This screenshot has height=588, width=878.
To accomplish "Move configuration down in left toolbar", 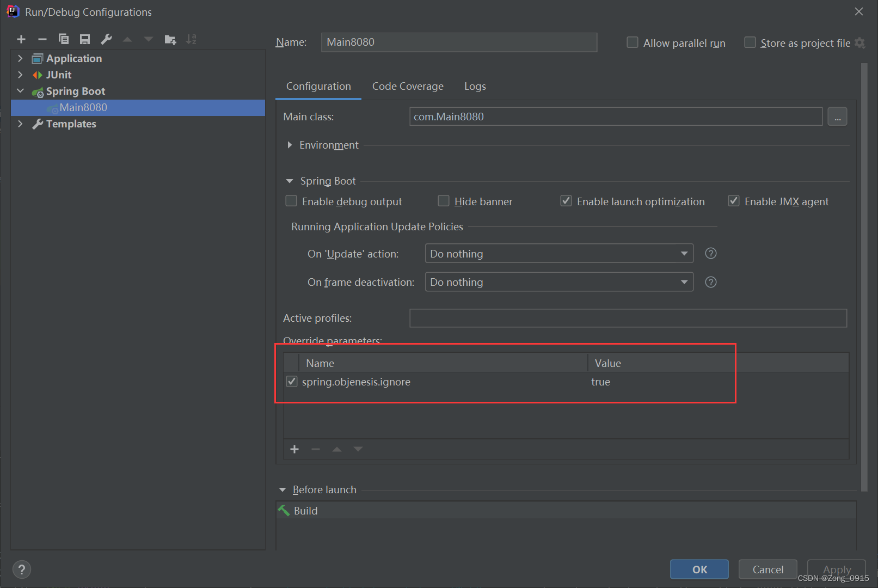I will tap(149, 39).
